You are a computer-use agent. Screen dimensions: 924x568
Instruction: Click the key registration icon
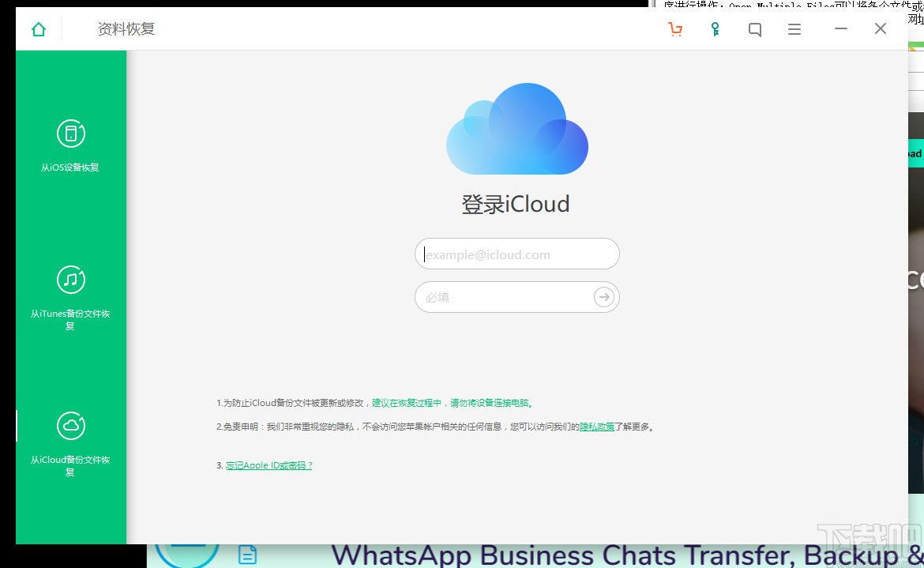click(715, 29)
